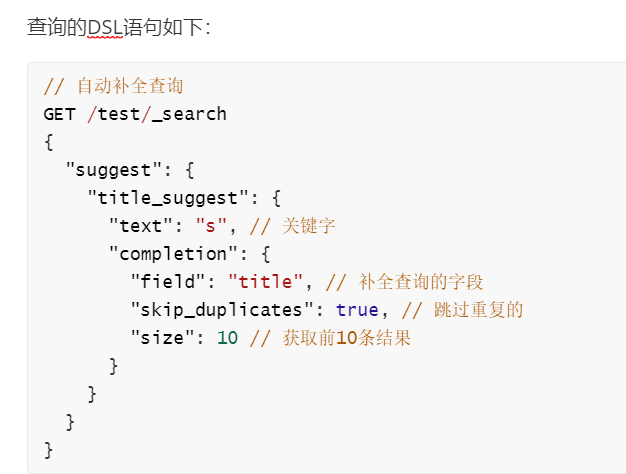The height and width of the screenshot is (474, 626).
Task: Click the blue true value
Action: [357, 310]
